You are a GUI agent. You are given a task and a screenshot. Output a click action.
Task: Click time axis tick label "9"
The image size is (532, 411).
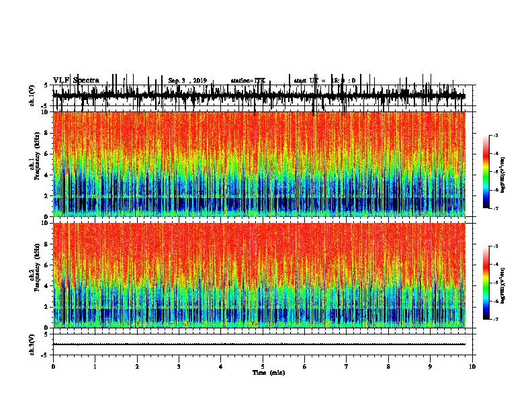point(430,367)
